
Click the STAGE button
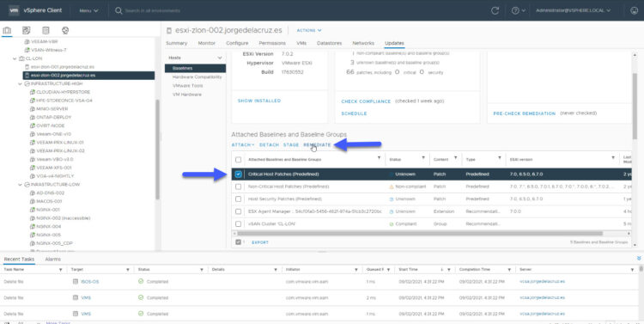(x=291, y=144)
